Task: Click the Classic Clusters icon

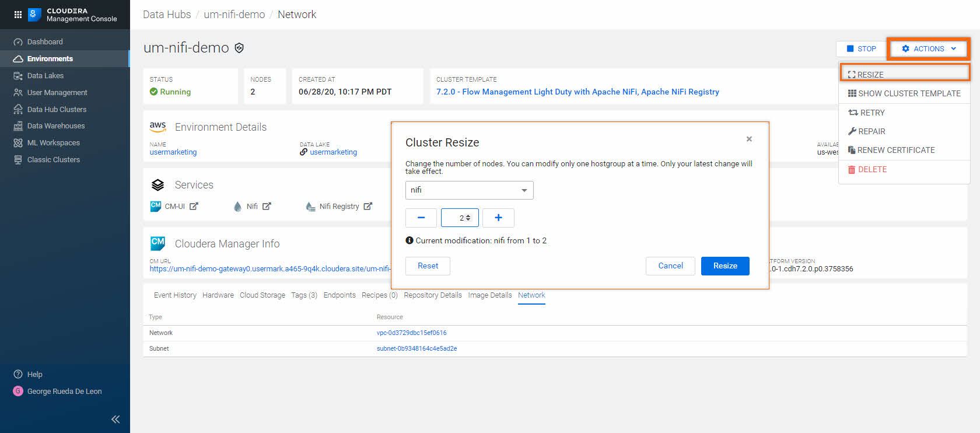Action: click(18, 160)
